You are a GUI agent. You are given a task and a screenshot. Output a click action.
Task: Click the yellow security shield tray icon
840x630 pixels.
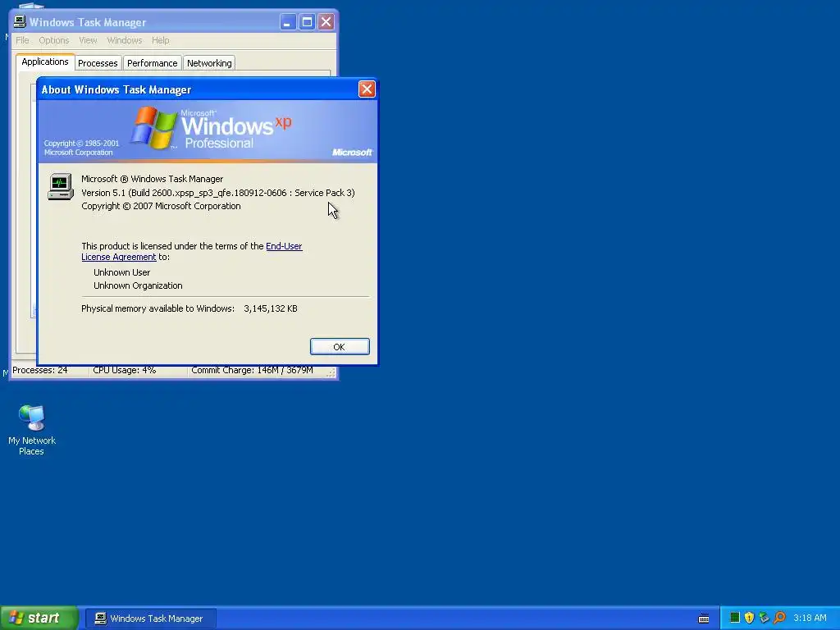750,618
